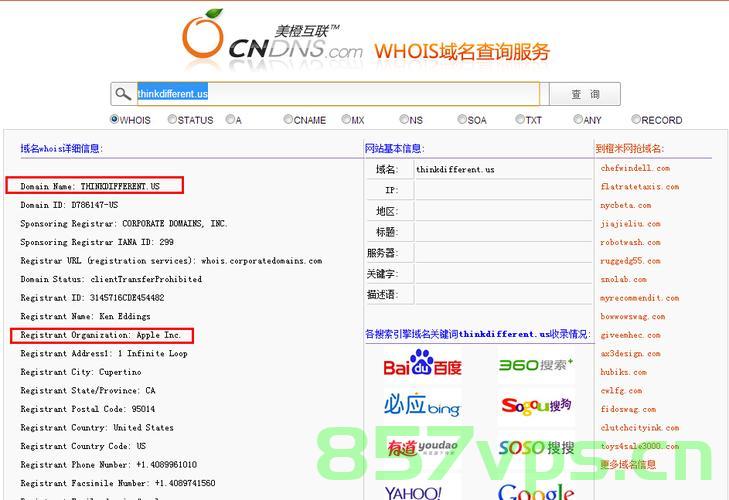Click Sponsoring Registrar IANA ID: 299 line

coord(97,242)
